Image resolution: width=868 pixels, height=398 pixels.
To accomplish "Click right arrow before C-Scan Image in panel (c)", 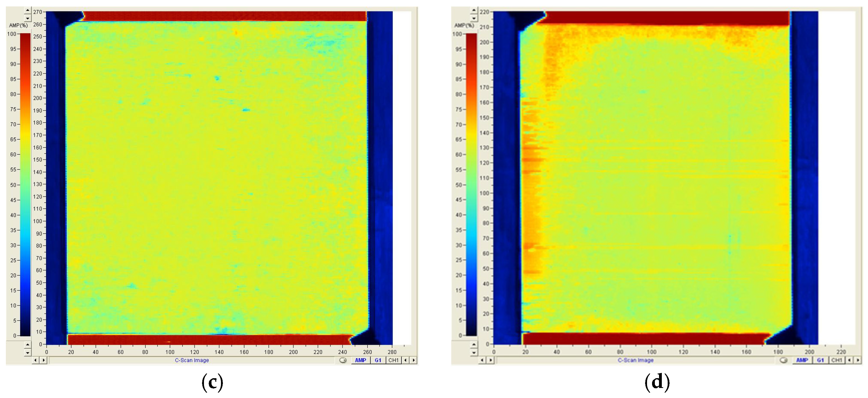I will [x=44, y=360].
